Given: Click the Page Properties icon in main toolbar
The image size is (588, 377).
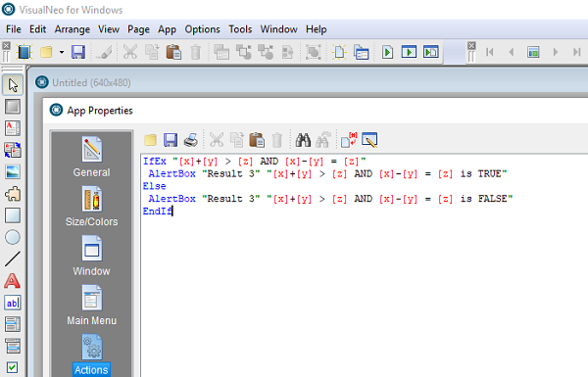Looking at the screenshot, I should [x=361, y=52].
